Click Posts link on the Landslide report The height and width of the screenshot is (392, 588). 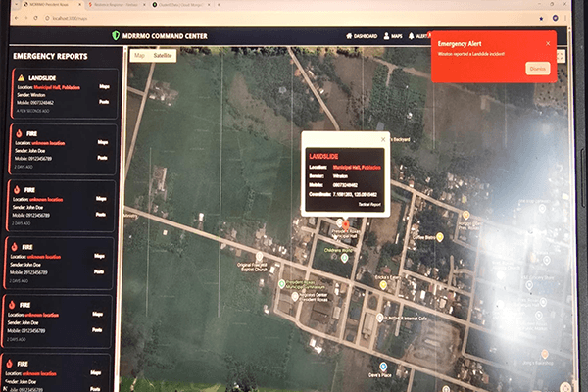point(103,101)
